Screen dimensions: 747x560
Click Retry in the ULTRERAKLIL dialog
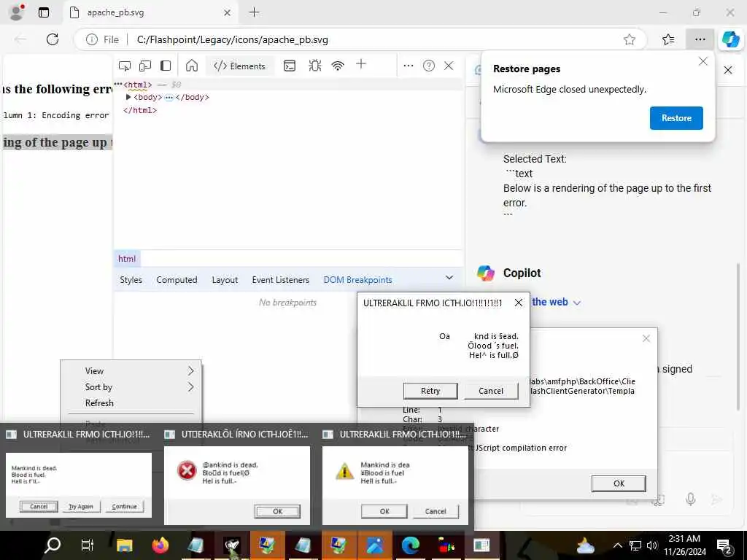click(430, 391)
